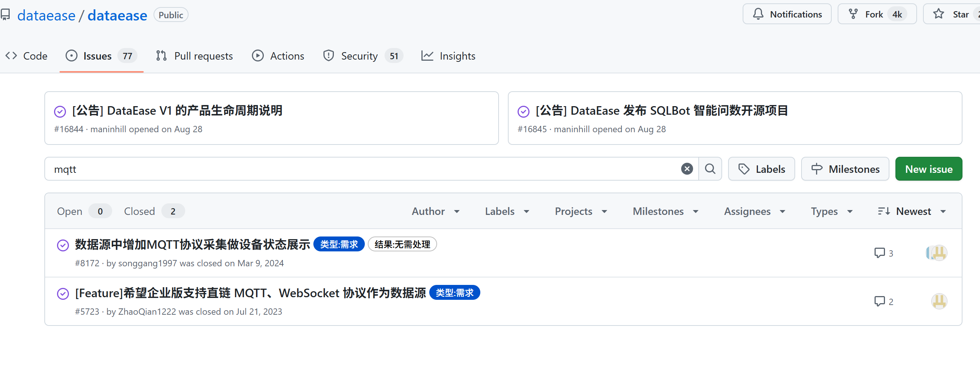Viewport: 980px width, 381px height.
Task: Clear the mqtt search query
Action: (687, 169)
